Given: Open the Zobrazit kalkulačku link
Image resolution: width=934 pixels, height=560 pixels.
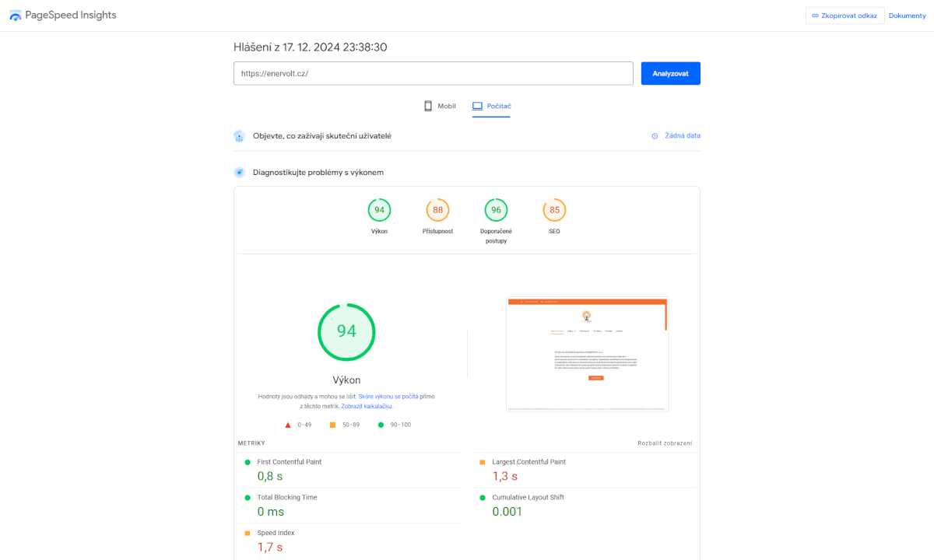Looking at the screenshot, I should click(367, 406).
